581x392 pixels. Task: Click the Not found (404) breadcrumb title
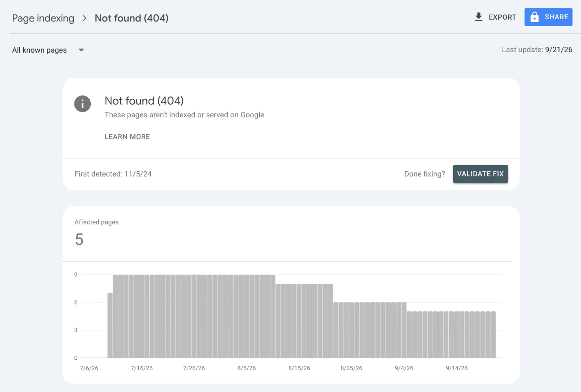131,18
